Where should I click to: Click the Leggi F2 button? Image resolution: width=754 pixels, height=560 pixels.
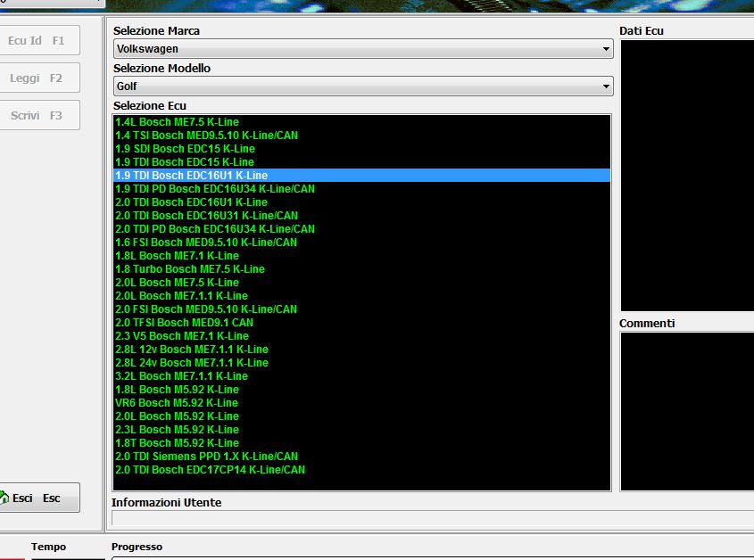coord(38,78)
